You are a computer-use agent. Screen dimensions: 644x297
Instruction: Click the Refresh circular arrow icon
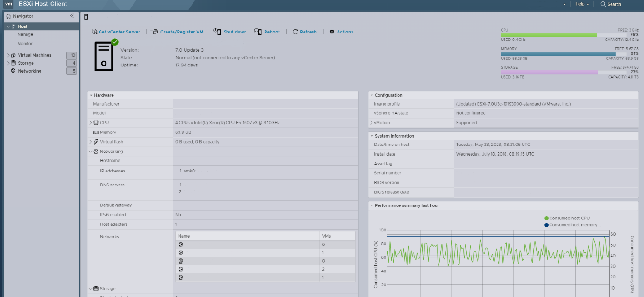point(295,32)
